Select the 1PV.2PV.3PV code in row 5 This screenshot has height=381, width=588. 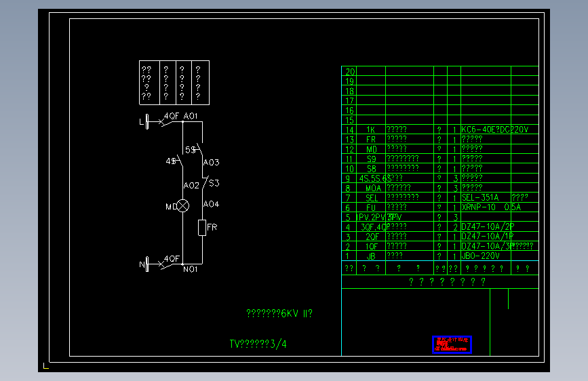tap(378, 218)
